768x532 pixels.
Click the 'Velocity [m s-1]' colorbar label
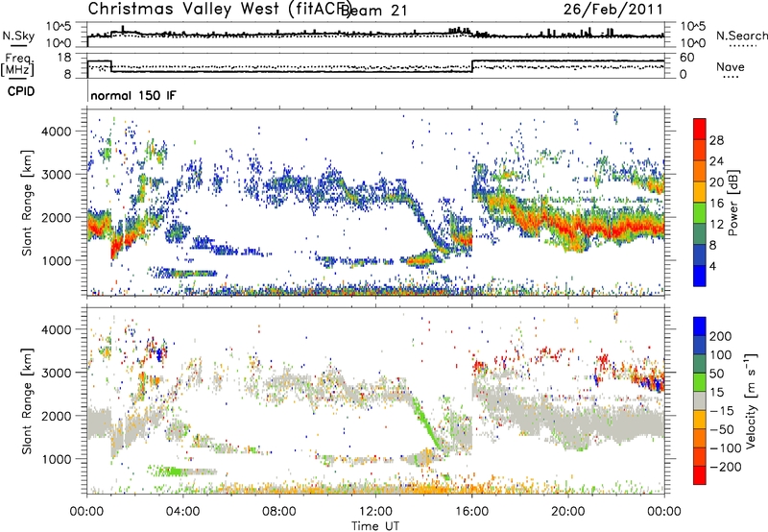click(750, 400)
